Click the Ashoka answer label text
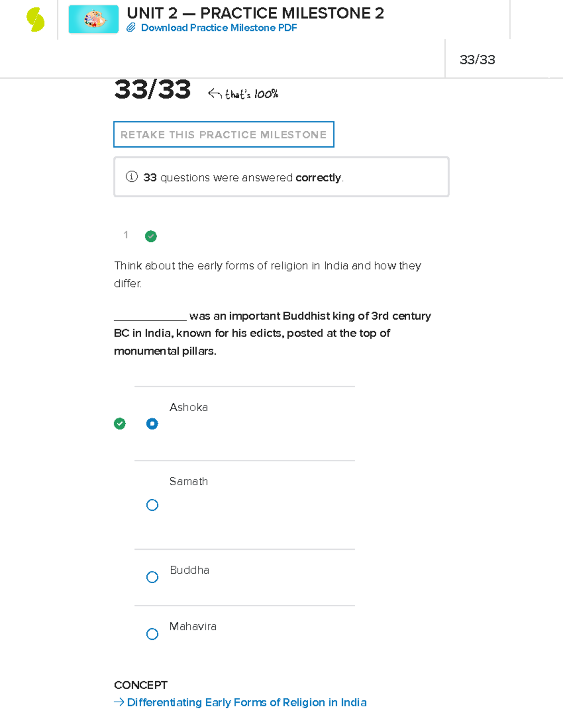 189,407
